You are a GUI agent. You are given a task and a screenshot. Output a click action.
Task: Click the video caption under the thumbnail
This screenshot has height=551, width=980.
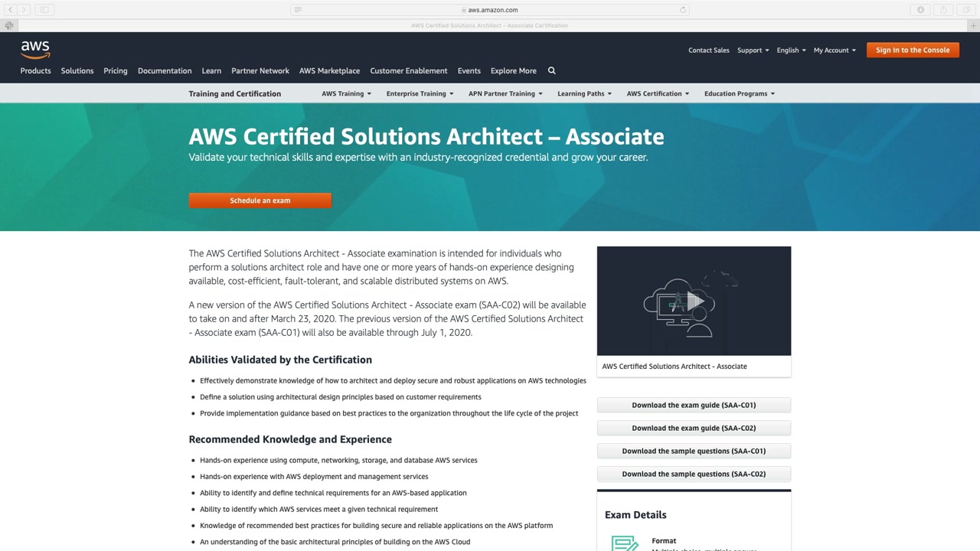pyautogui.click(x=675, y=366)
